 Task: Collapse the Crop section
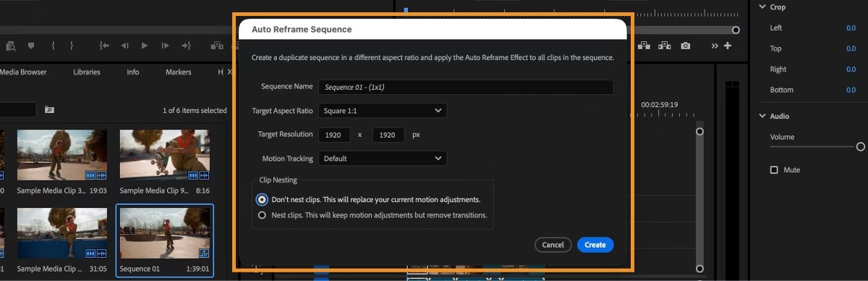click(x=762, y=7)
